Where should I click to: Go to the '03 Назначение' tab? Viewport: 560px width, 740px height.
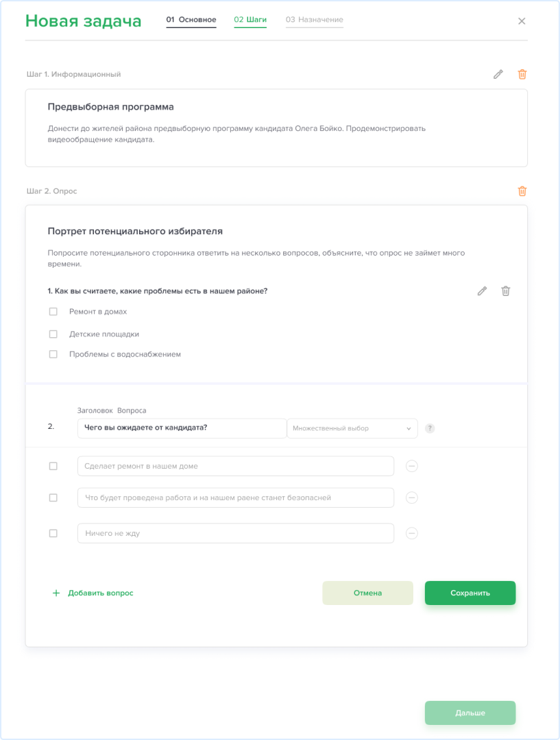pos(315,20)
